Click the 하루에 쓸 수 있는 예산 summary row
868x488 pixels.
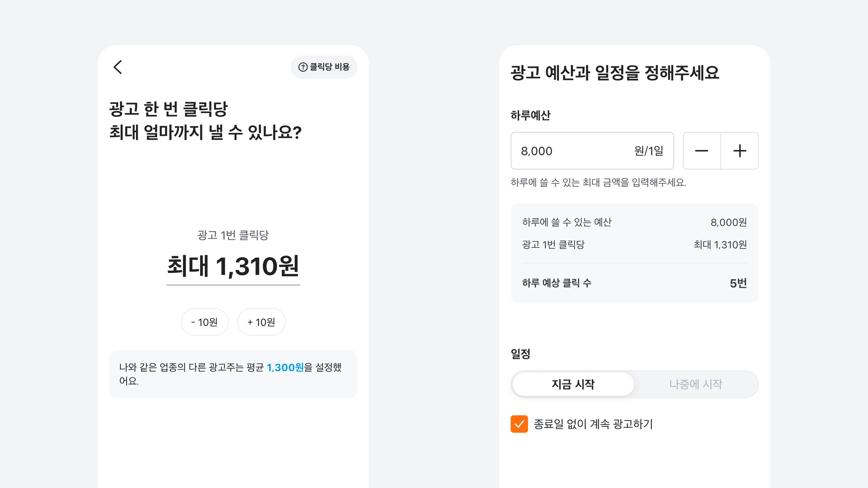[634, 222]
